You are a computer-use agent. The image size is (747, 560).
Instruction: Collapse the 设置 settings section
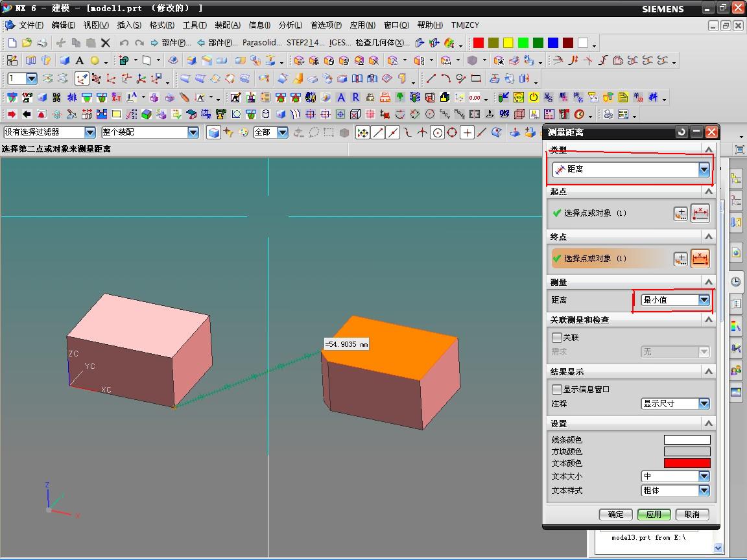(x=708, y=423)
